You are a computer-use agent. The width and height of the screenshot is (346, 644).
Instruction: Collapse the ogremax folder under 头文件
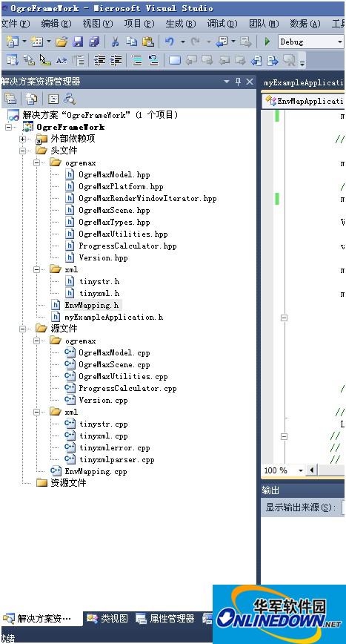click(37, 162)
